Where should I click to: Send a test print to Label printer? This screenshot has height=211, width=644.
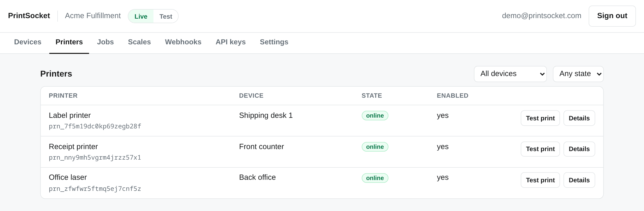click(x=540, y=118)
